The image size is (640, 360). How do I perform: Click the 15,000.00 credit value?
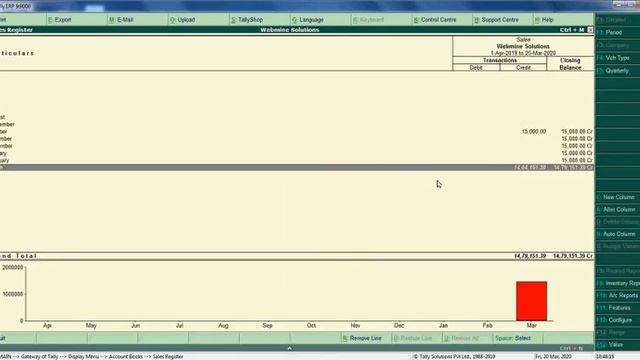[533, 131]
